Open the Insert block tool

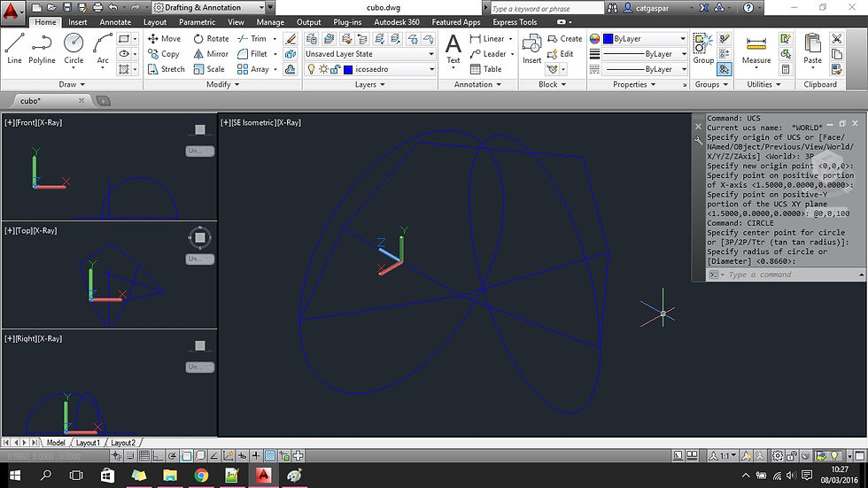(531, 49)
